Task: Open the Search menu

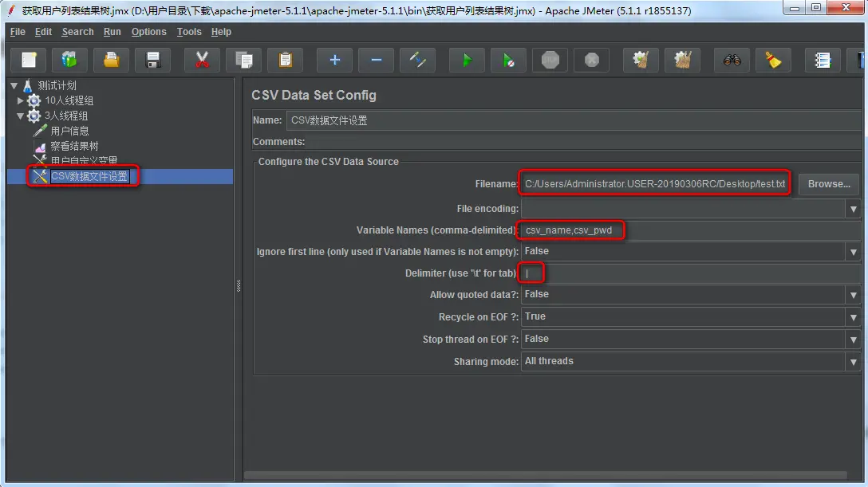Action: [x=77, y=32]
